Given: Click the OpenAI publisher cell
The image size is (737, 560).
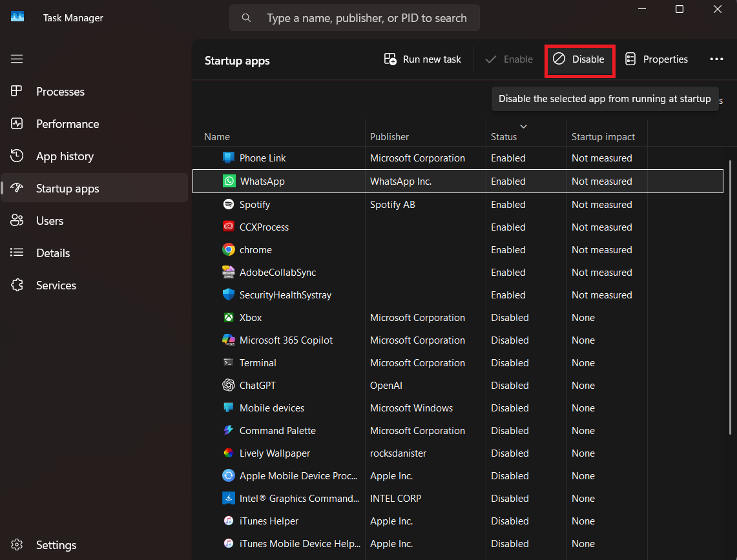Looking at the screenshot, I should click(386, 386).
